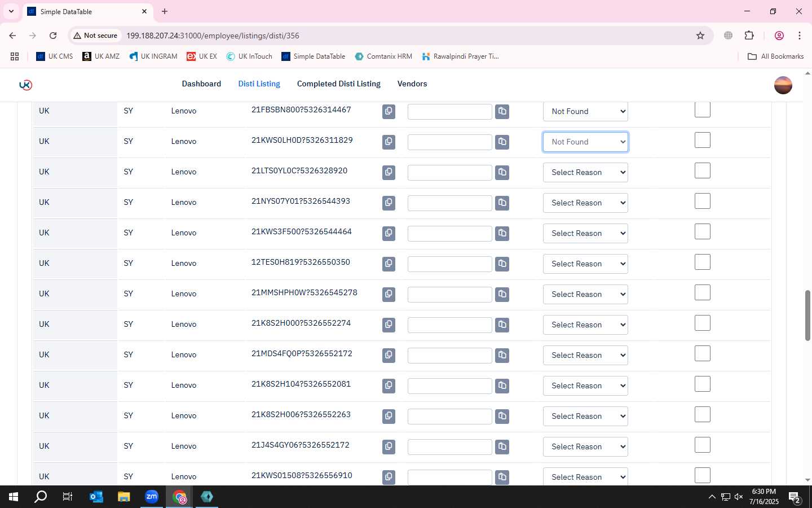Image resolution: width=812 pixels, height=508 pixels.
Task: Copy part number 21FBSBN800?5326314467
Action: (x=389, y=111)
